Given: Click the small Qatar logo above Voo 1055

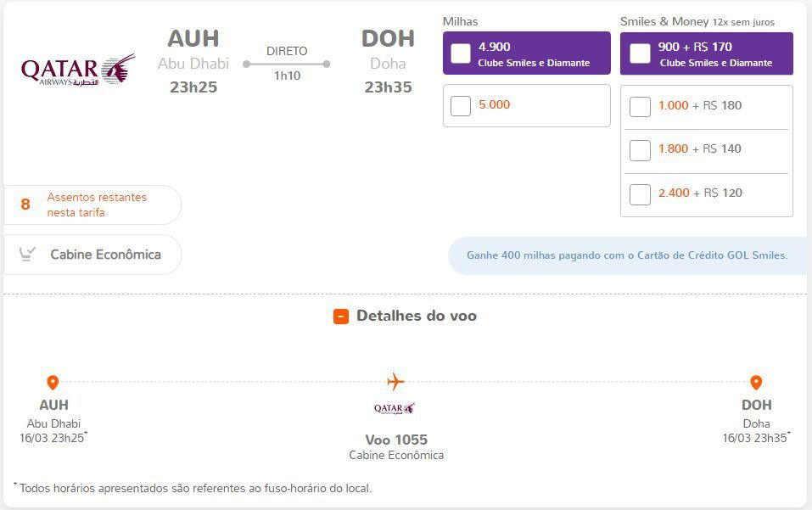Looking at the screenshot, I should click(x=395, y=408).
